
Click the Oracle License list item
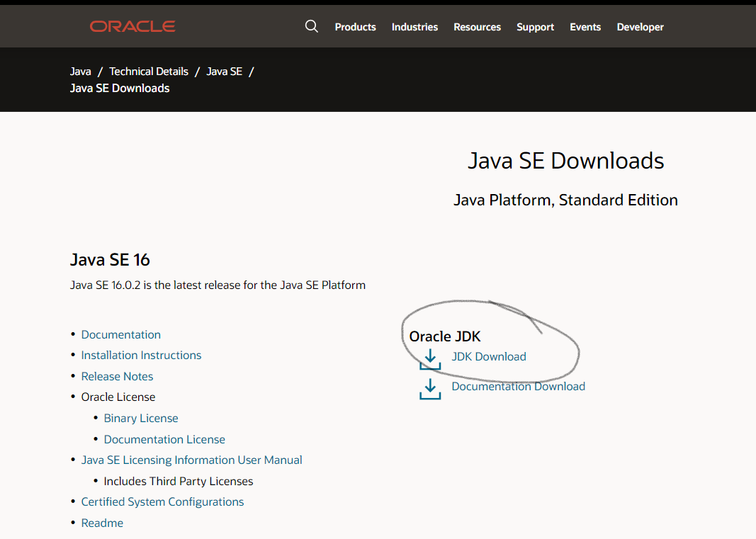pyautogui.click(x=118, y=397)
